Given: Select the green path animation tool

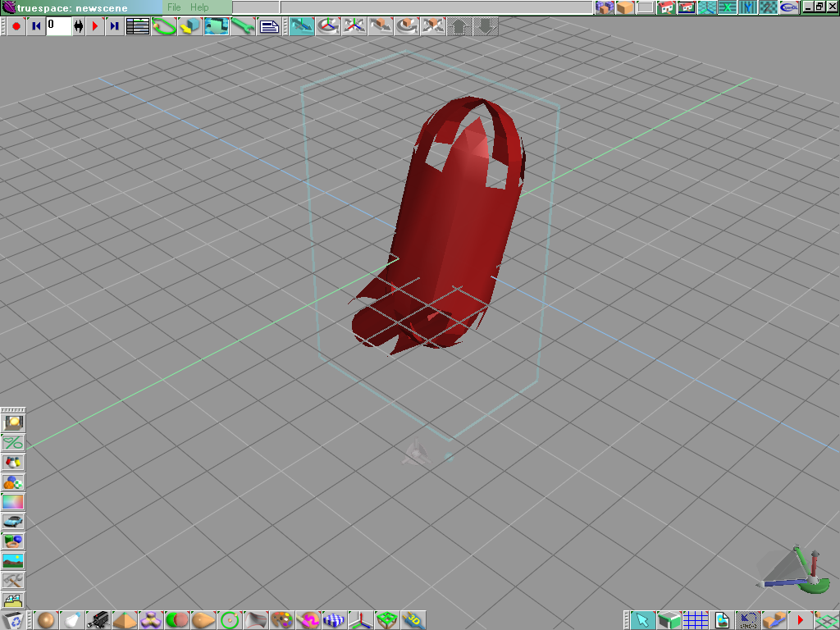Looking at the screenshot, I should pos(164,25).
